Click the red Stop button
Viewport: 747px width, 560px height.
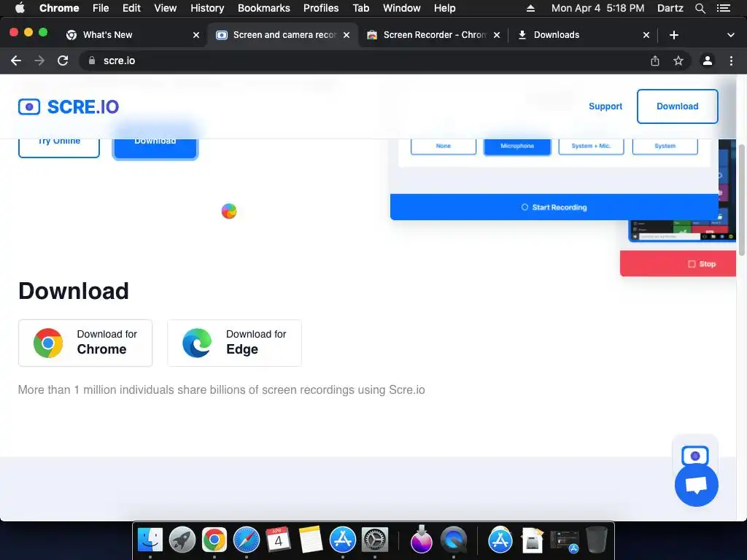[x=678, y=264]
